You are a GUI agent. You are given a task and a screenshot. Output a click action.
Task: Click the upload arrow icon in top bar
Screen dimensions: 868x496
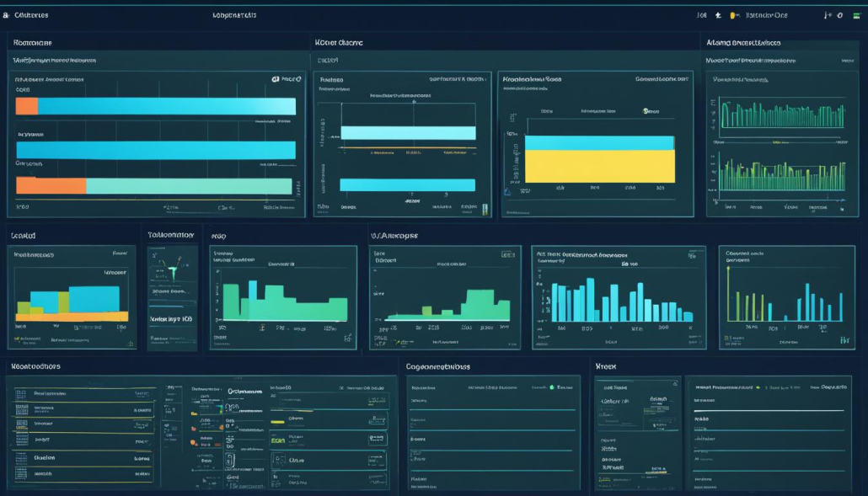(719, 15)
